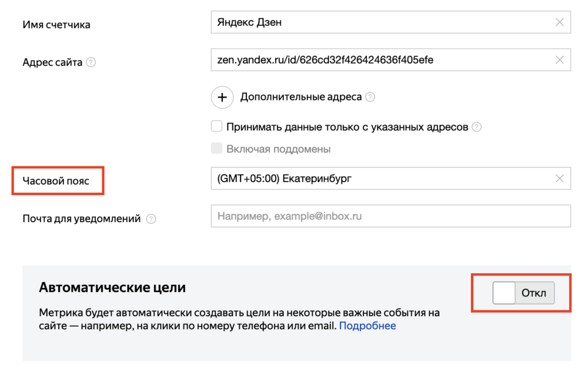Screen dimensions: 588x369
Task: Open the Часовой пояс Екатеринбург dropdown
Action: pyautogui.click(x=379, y=178)
